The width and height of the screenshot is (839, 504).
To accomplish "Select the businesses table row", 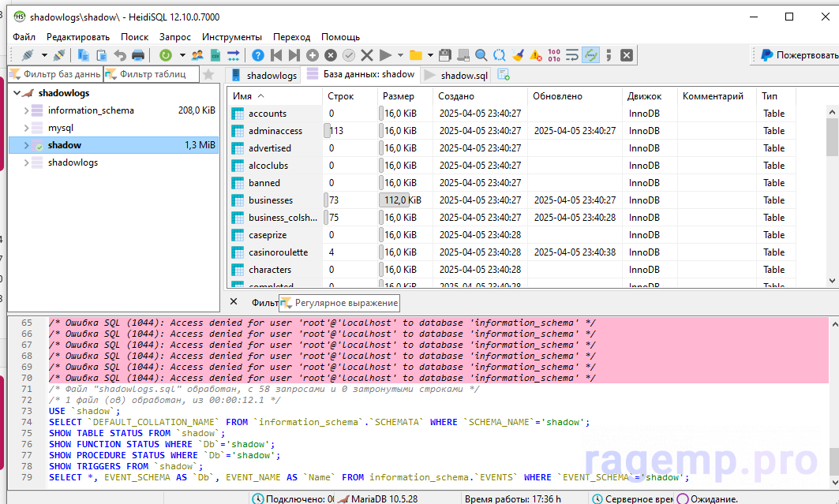I will tap(512, 200).
